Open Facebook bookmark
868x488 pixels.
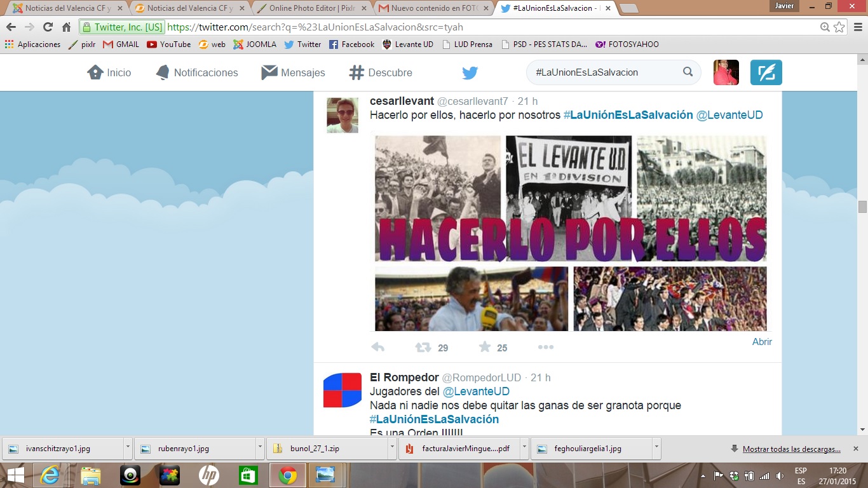pos(351,44)
